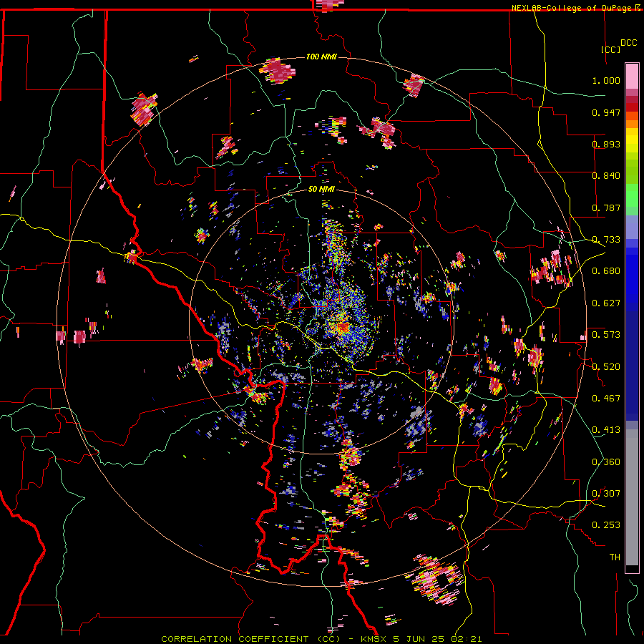Click the 0.360 scale value
This screenshot has width=644, height=644.
[606, 462]
